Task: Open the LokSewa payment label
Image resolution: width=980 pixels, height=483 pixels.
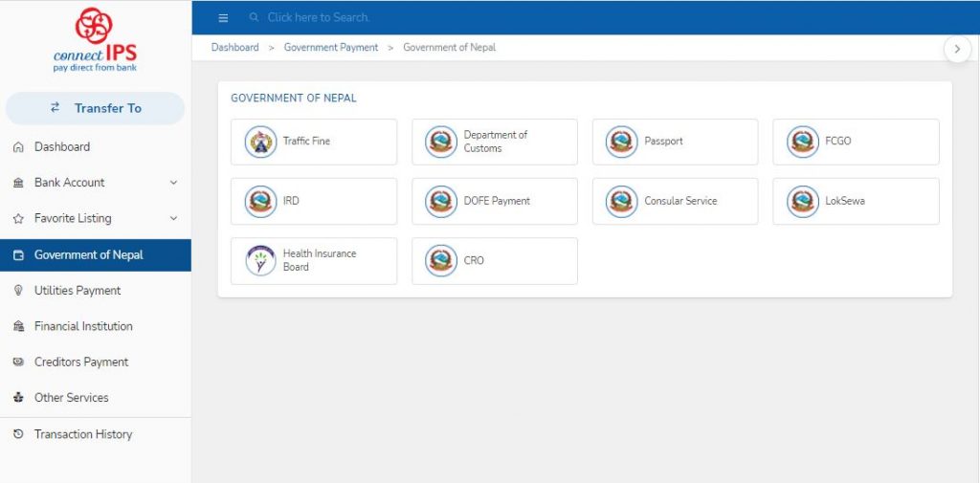Action: click(845, 201)
